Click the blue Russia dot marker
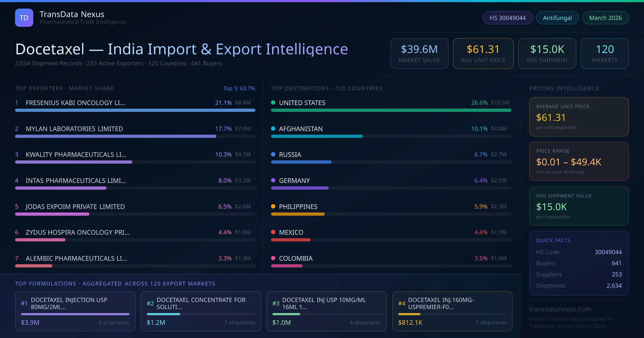 tap(273, 154)
